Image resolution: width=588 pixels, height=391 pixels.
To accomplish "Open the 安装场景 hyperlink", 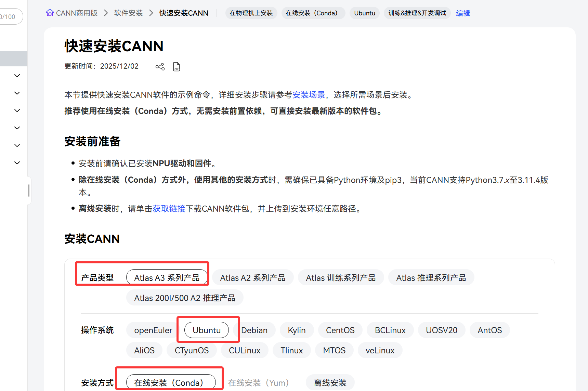I will (x=309, y=95).
